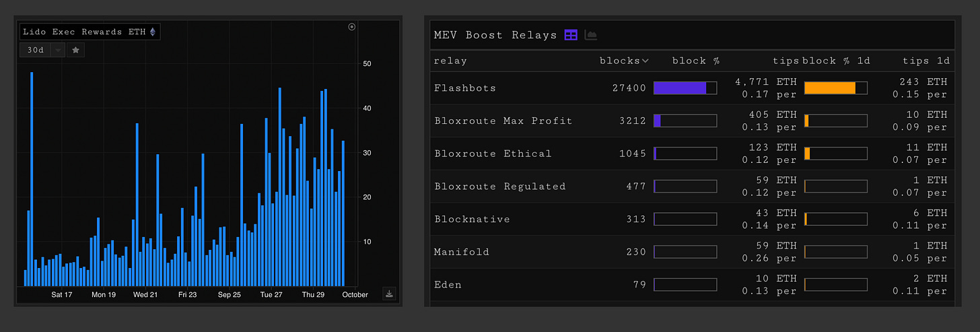Screen dimensions: 980x332
Task: Click Bloxroute Regulated blocks 477
Action: pyautogui.click(x=636, y=187)
